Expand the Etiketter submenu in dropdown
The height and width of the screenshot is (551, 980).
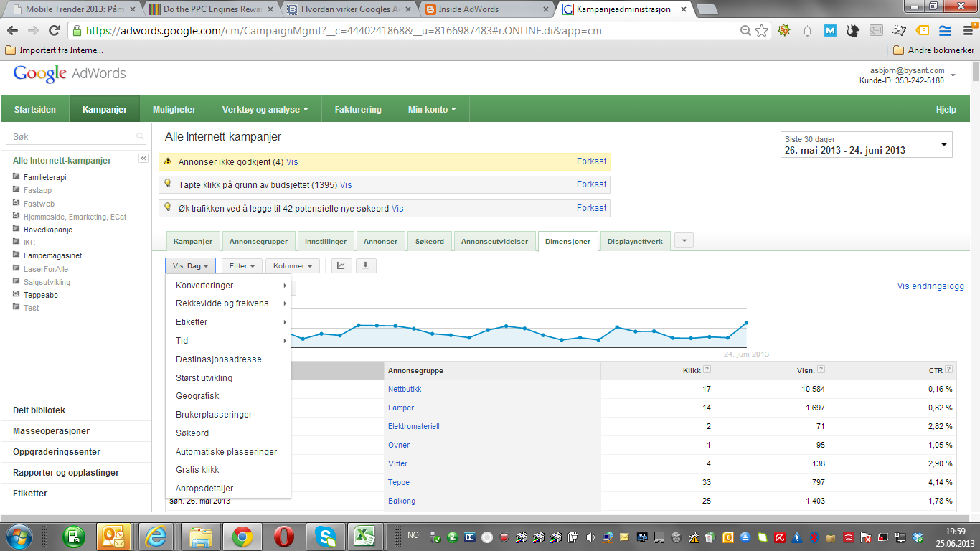point(228,322)
